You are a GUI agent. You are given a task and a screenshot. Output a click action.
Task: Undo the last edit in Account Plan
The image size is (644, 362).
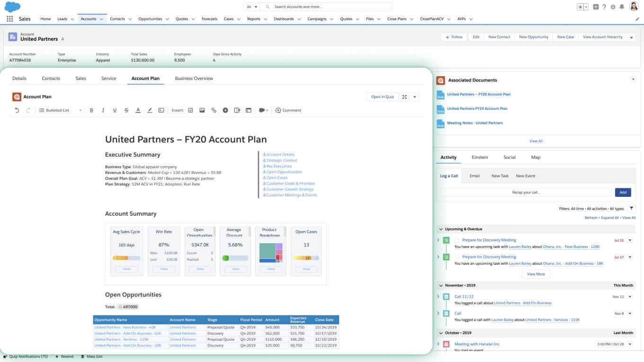(17, 110)
